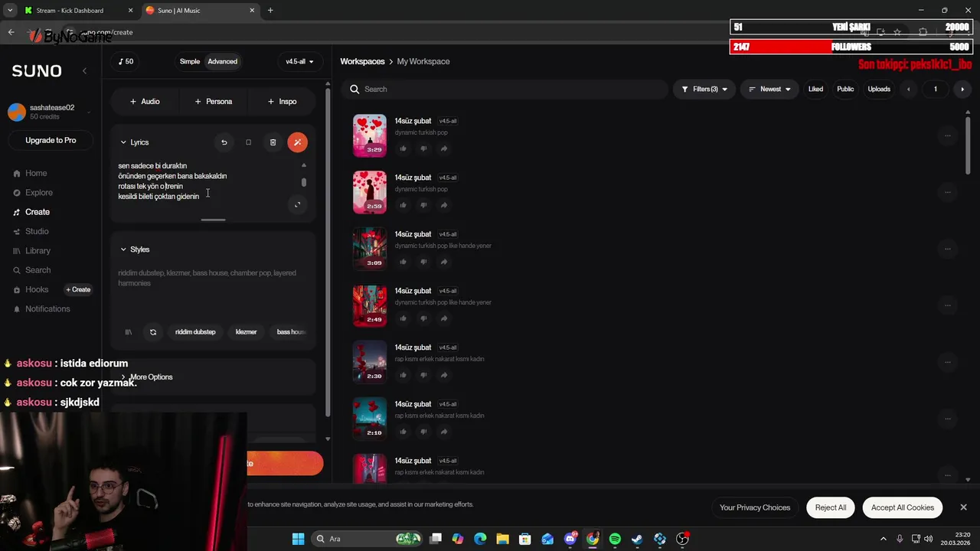Click the style presets icon left of refresh
Screen dimensions: 980x551
tap(129, 332)
